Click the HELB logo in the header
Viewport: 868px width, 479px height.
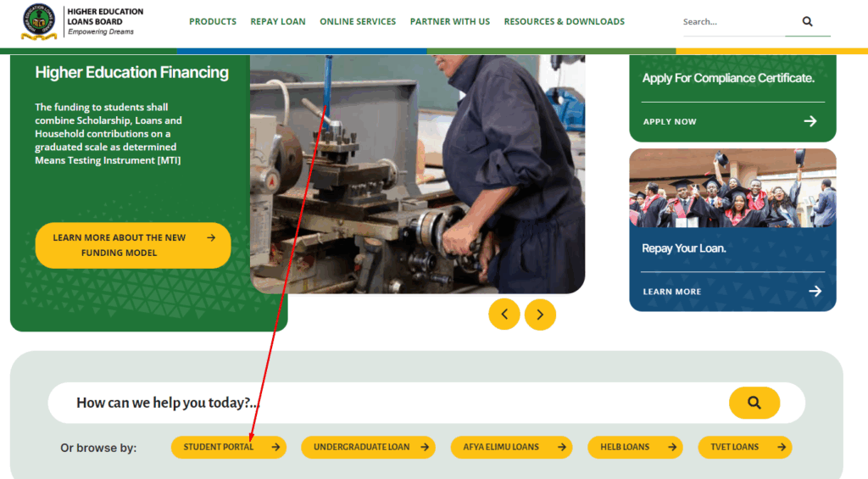[x=40, y=22]
